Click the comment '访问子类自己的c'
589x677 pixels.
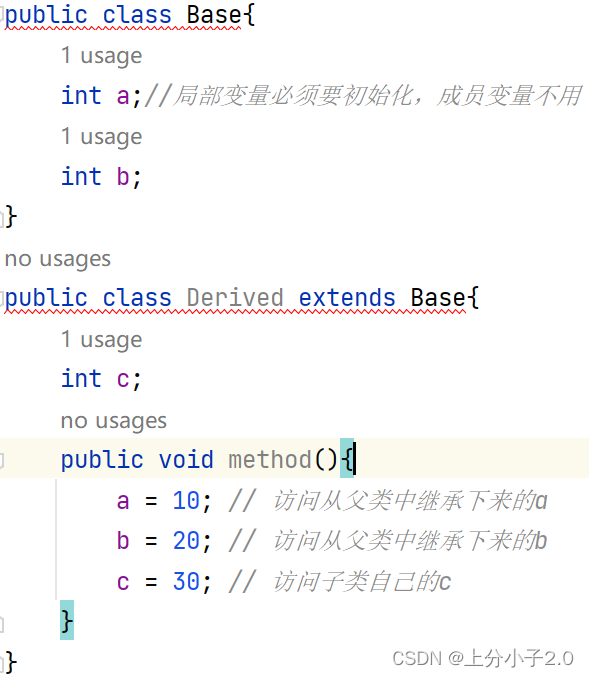pyautogui.click(x=362, y=582)
